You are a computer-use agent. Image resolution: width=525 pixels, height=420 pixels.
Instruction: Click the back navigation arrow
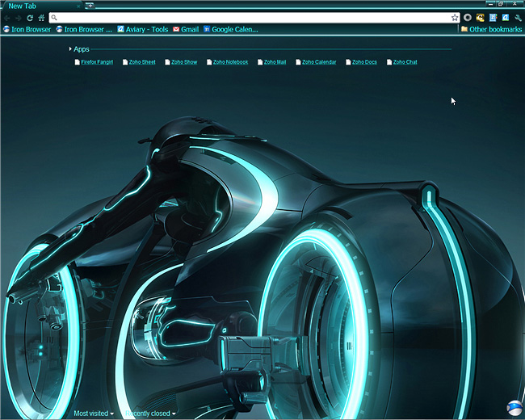pos(7,18)
